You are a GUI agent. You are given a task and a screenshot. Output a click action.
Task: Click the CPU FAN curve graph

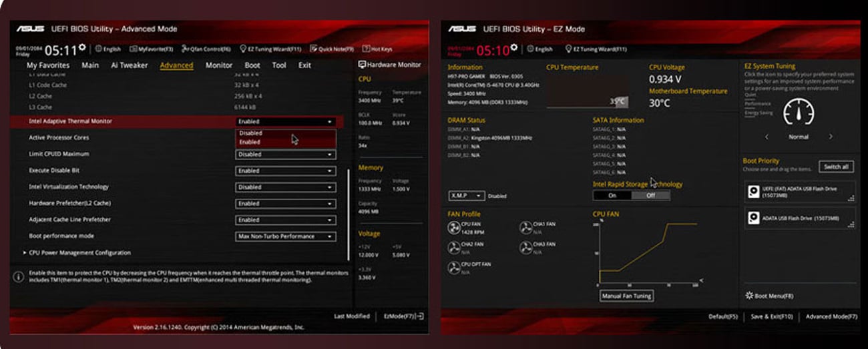pyautogui.click(x=648, y=252)
